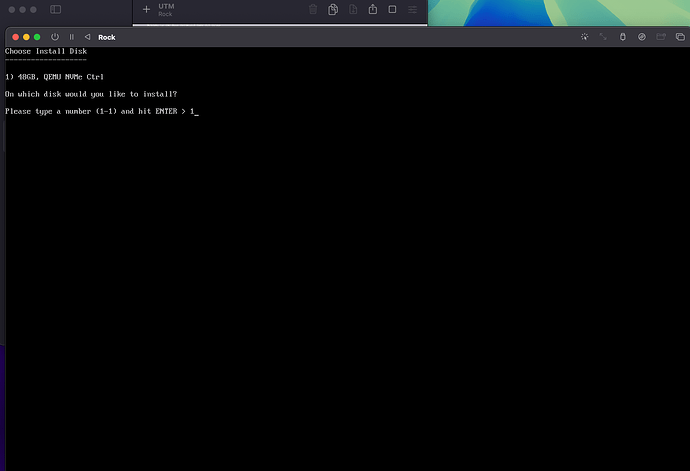Image resolution: width=690 pixels, height=471 pixels.
Task: Click the resize display arrows icon
Action: click(603, 37)
